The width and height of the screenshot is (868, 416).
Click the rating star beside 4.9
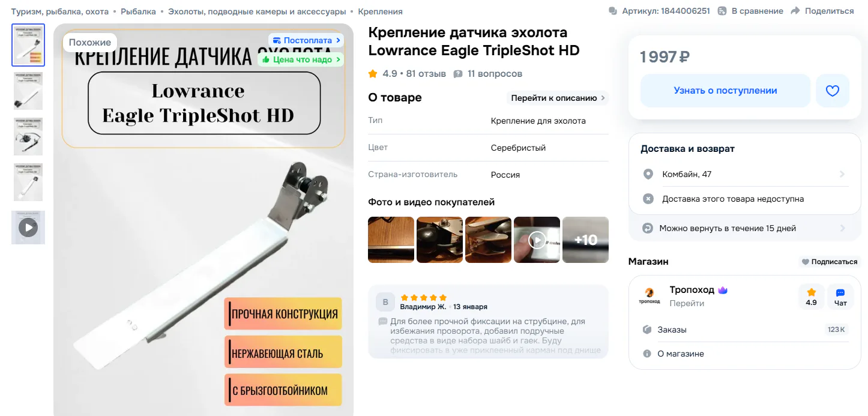coord(373,74)
